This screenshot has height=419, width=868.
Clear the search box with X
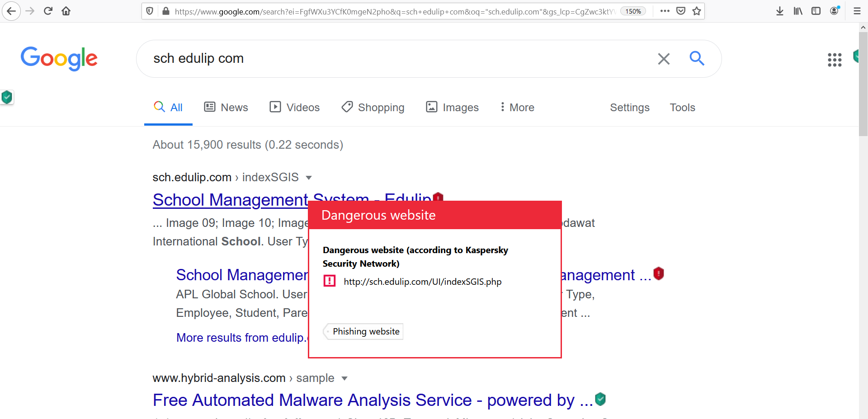pyautogui.click(x=664, y=59)
